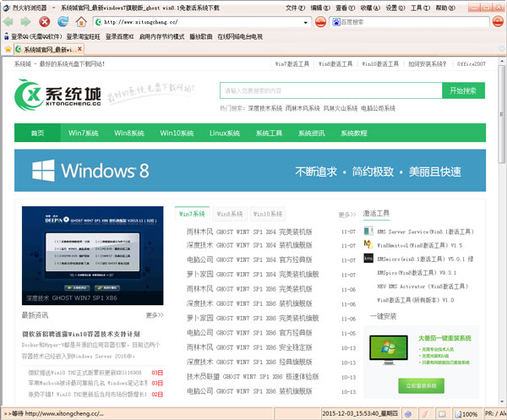Screen dimensions: 507x420
Task: Click the 立即重装系统 green button
Action: (422, 385)
